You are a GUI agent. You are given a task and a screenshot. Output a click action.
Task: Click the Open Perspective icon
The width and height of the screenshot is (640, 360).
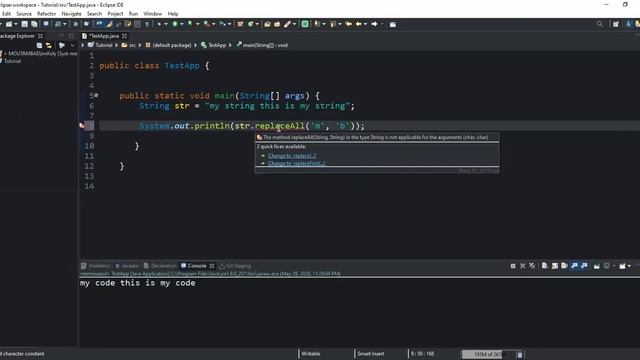(x=616, y=24)
